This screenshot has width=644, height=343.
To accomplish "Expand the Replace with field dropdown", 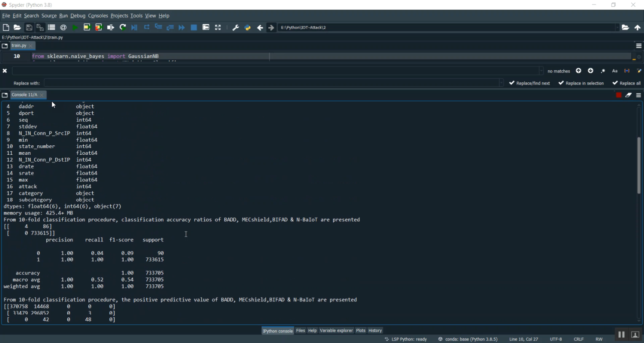I will [501, 83].
